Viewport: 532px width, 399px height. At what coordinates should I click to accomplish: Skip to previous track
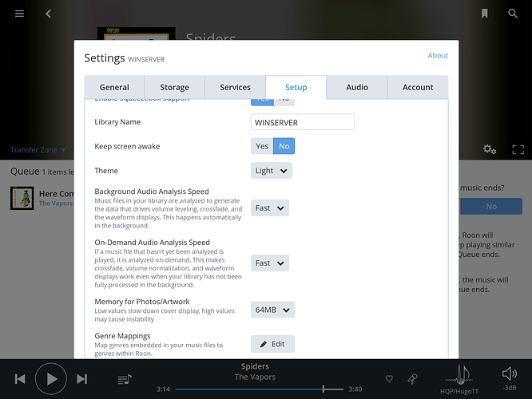[x=20, y=379]
